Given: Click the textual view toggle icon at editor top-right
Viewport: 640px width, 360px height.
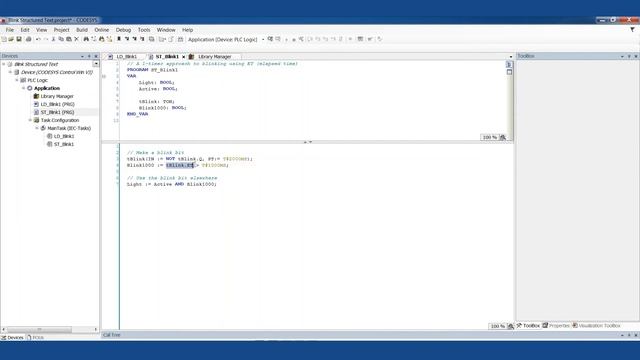Looking at the screenshot, I should point(509,64).
